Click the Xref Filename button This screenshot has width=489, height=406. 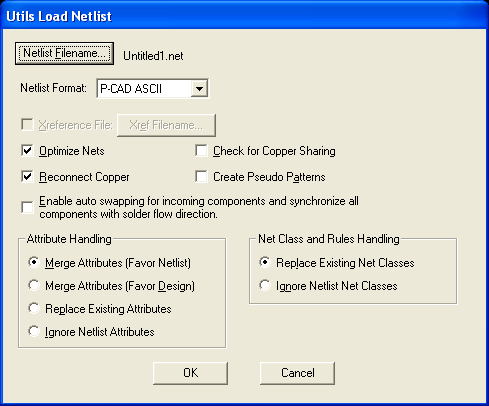166,125
